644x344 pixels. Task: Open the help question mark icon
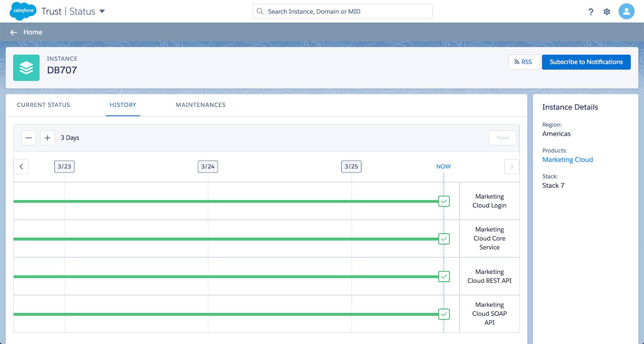click(590, 12)
